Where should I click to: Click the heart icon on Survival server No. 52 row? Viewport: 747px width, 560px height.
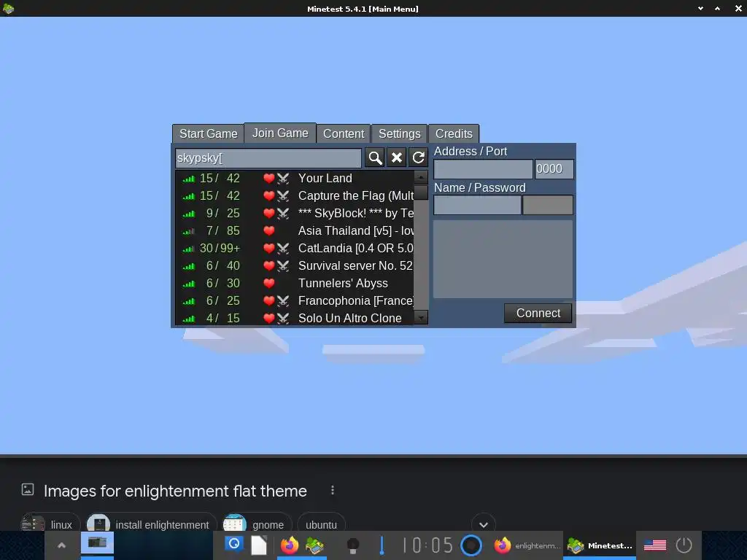point(269,265)
